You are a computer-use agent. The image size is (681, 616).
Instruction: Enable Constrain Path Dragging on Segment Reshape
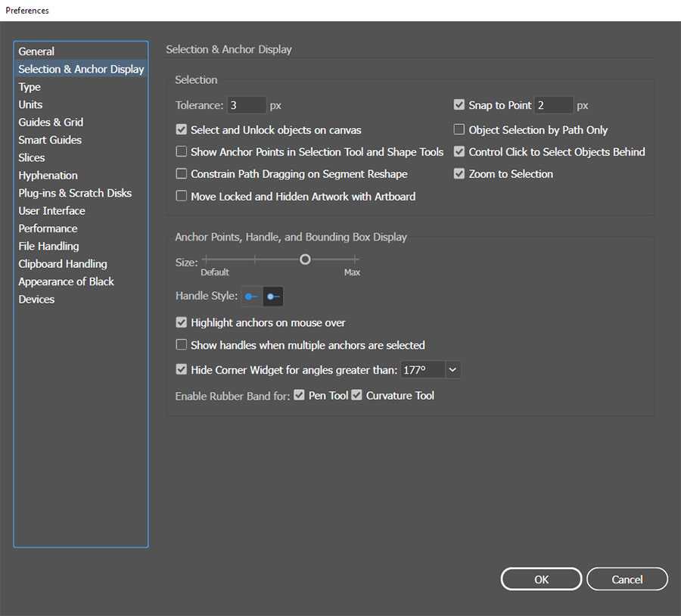coord(182,174)
